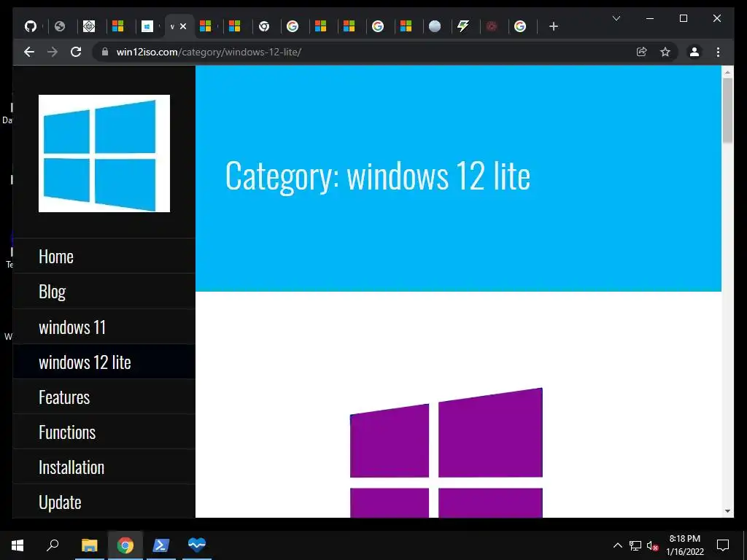The width and height of the screenshot is (747, 560).
Task: Show hidden system tray icons
Action: (617, 545)
